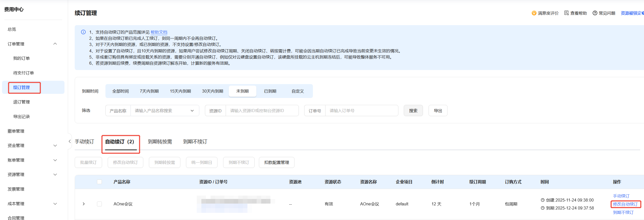Screen dimensions: 644x220
Task: Click the clock icon beside expiry time
Action: coord(542,208)
